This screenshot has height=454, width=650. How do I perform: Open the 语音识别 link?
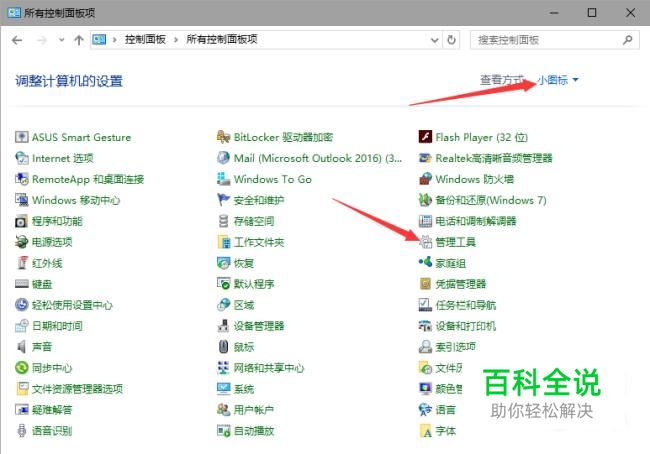[52, 431]
